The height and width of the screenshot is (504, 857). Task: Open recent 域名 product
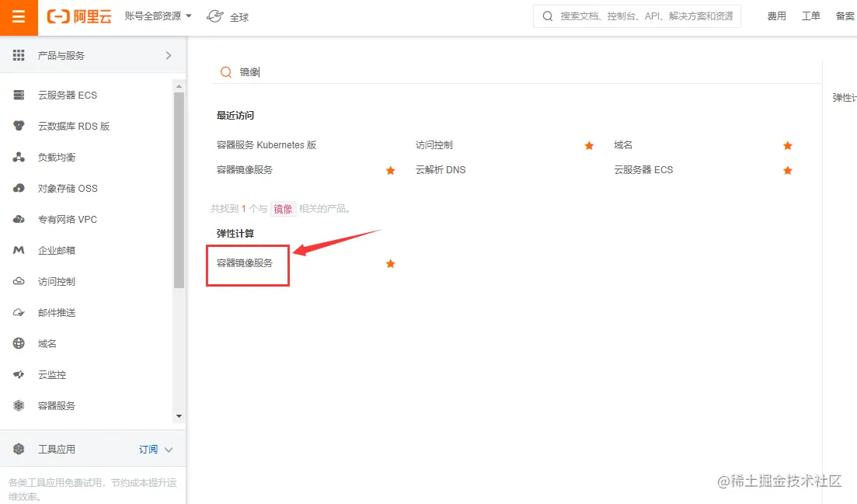click(623, 145)
